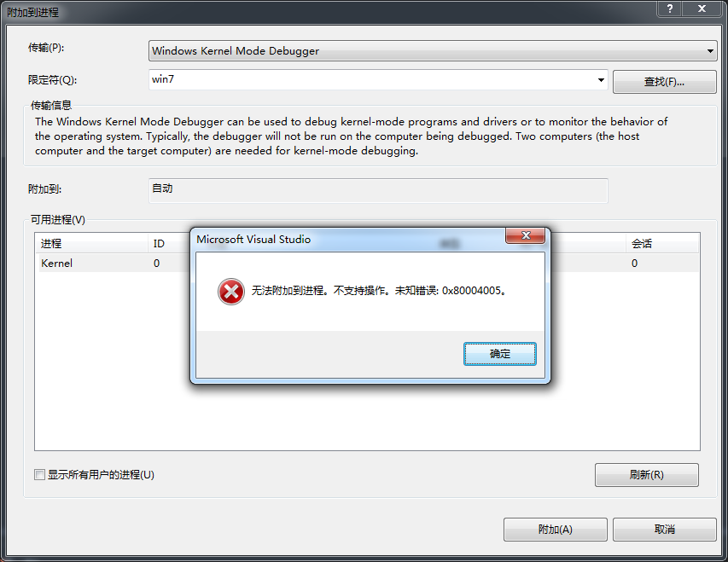Open the 传输 transport dropdown arrow
The width and height of the screenshot is (728, 562).
[710, 51]
